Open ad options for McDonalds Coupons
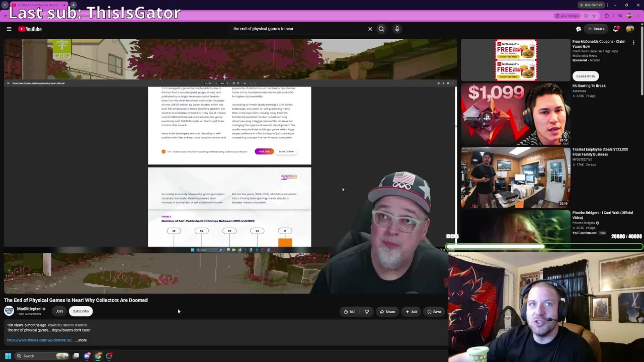 click(633, 43)
